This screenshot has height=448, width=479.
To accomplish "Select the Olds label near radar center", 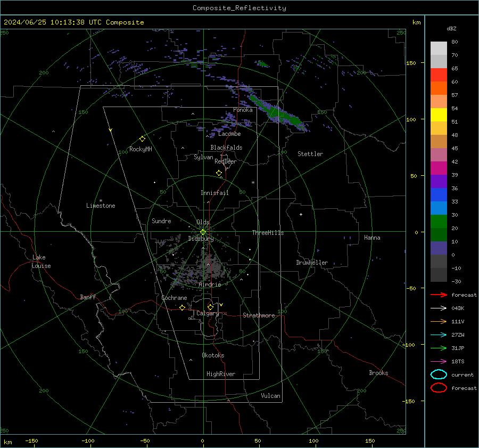I will pos(203,222).
